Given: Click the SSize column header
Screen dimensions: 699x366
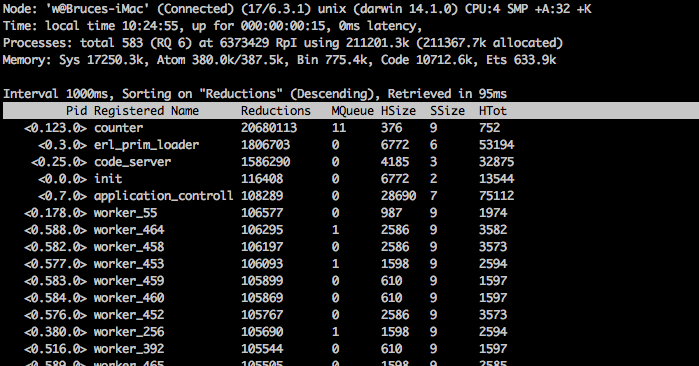Looking at the screenshot, I should click(x=447, y=111).
